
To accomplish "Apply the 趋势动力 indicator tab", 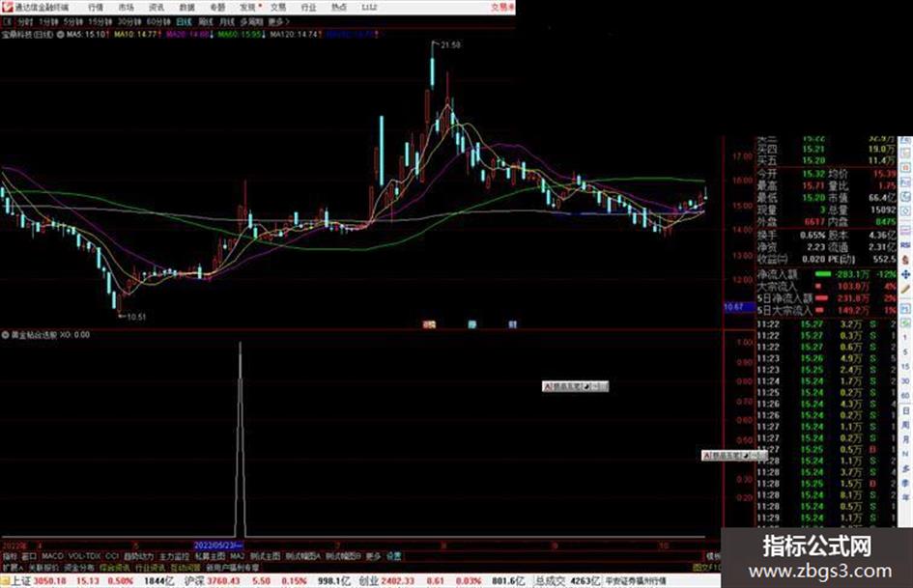I will click(138, 557).
